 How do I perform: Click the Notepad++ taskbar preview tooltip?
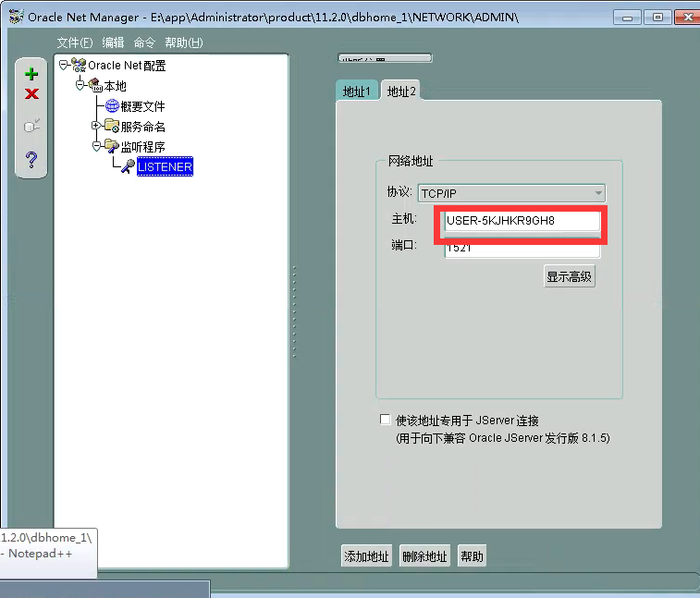point(48,554)
